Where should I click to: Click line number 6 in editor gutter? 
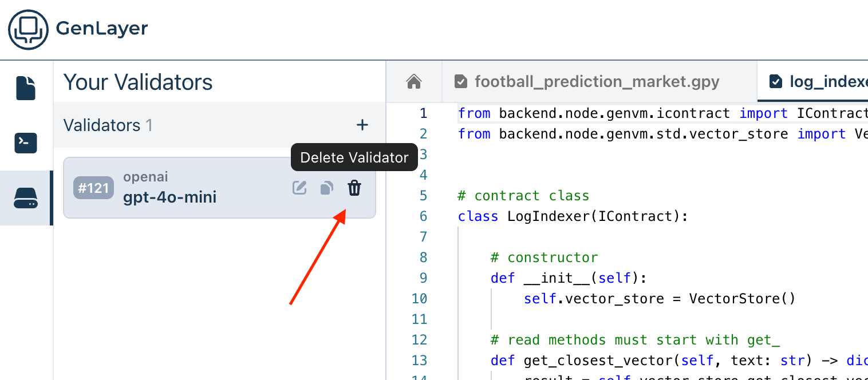(423, 216)
